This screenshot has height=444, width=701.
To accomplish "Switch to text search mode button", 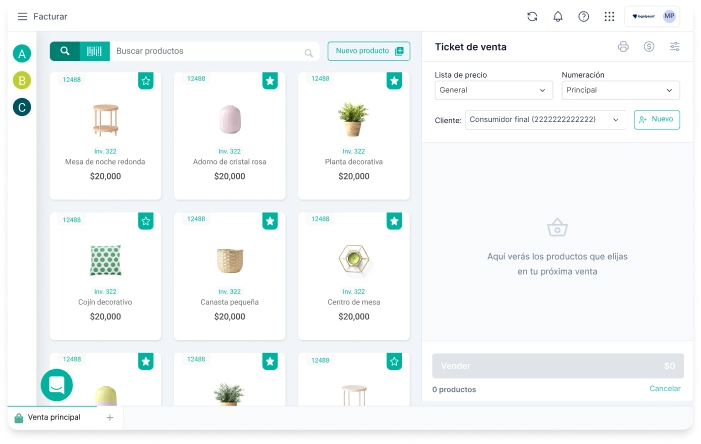I will pyautogui.click(x=65, y=51).
